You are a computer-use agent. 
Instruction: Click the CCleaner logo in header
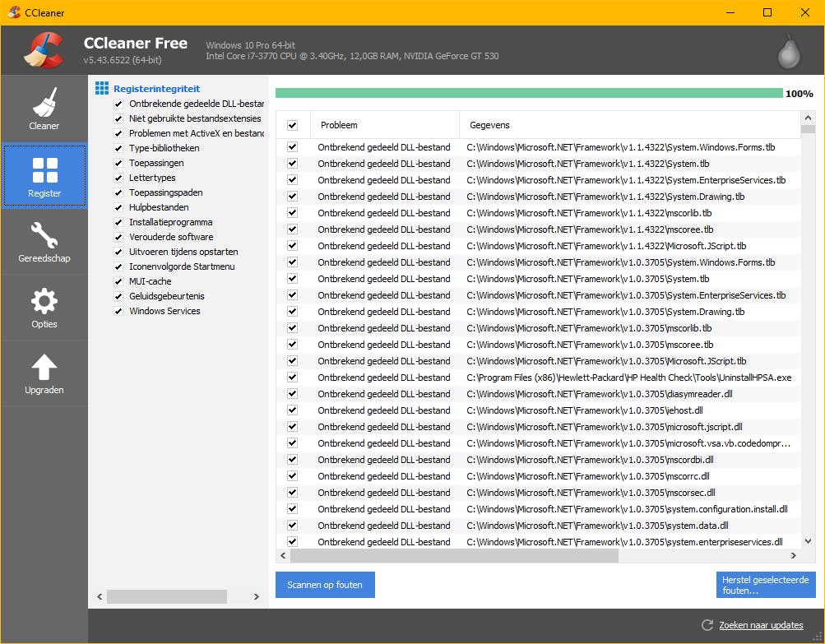pos(43,50)
